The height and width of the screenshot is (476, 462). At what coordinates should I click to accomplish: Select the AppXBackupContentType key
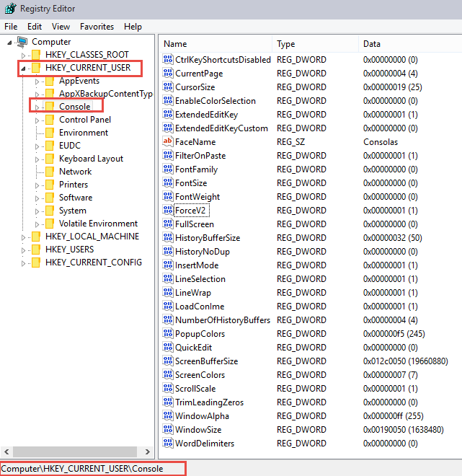click(x=105, y=94)
